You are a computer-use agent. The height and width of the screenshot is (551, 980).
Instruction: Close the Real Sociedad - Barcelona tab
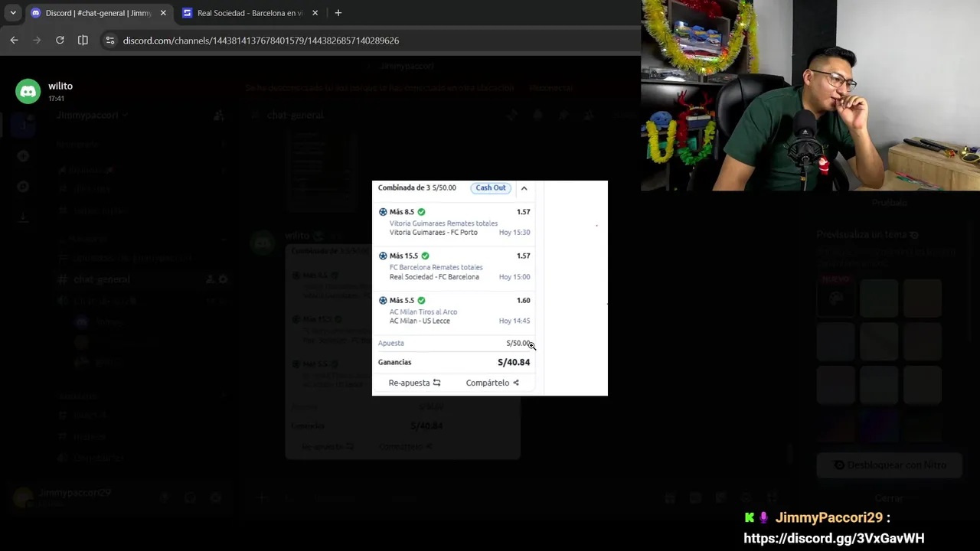coord(315,13)
